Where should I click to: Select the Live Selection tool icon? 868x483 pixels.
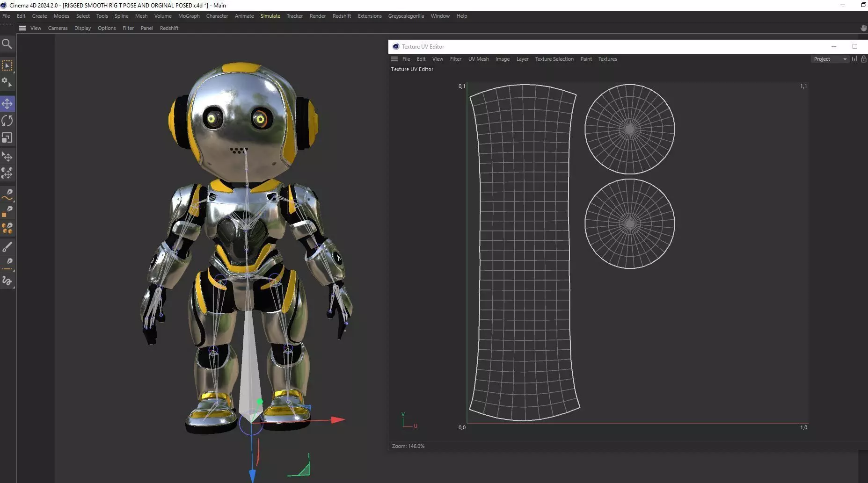(7, 65)
